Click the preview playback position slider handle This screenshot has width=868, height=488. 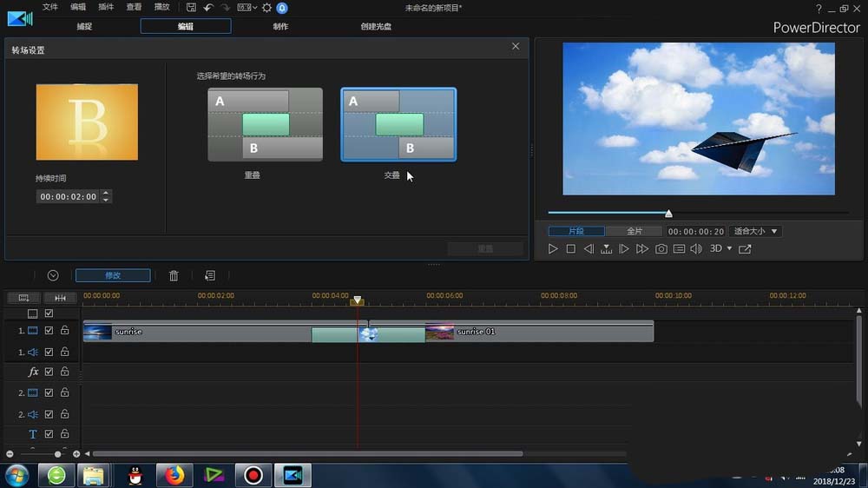pos(668,214)
